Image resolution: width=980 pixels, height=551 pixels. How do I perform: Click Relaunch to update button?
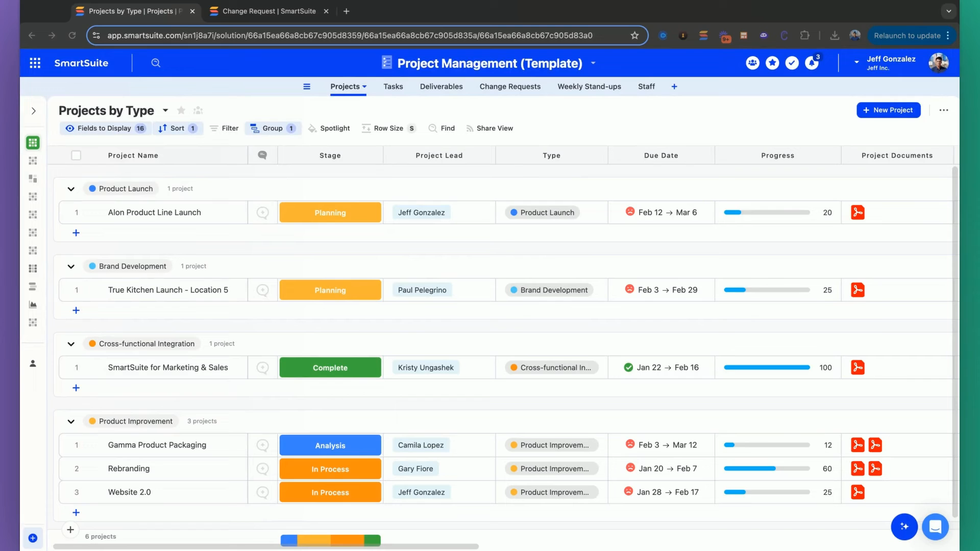[x=911, y=36]
